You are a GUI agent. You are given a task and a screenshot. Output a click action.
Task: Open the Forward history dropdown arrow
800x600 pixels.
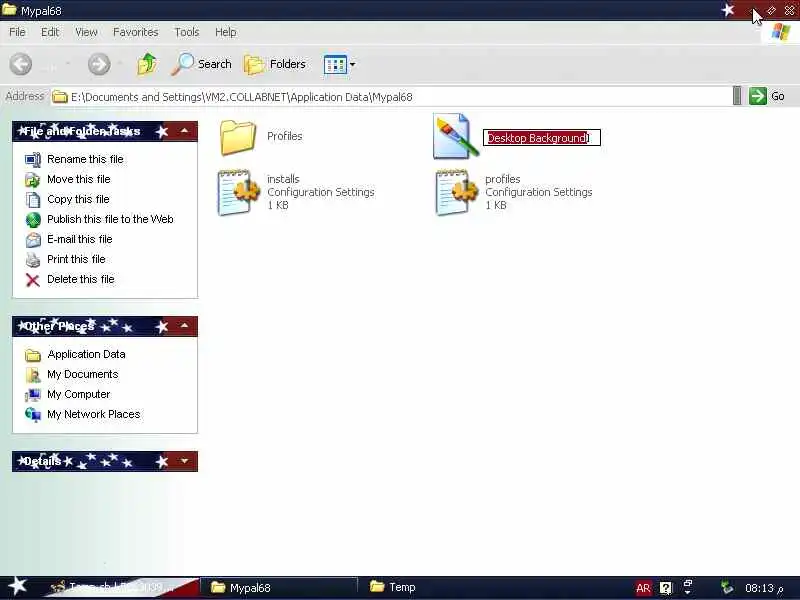tap(120, 64)
